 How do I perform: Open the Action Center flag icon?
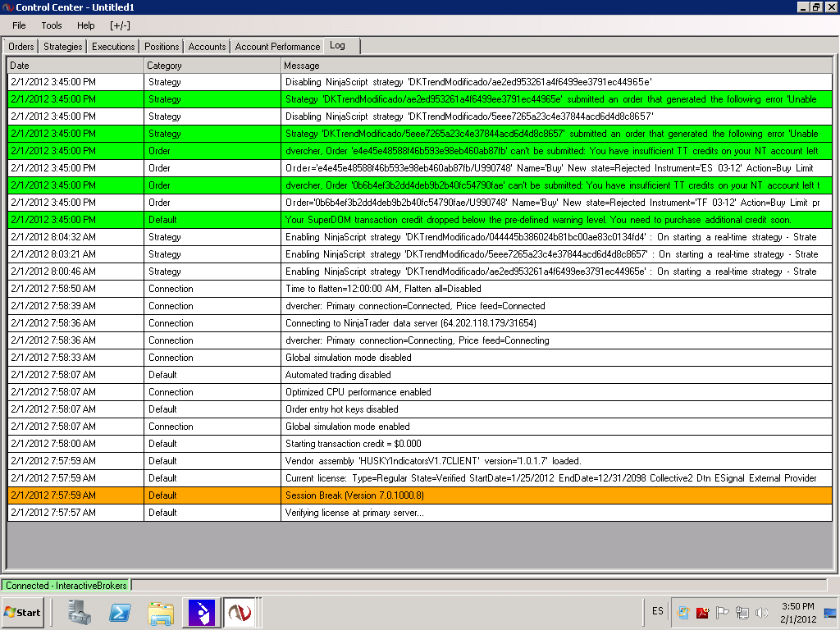coord(722,612)
